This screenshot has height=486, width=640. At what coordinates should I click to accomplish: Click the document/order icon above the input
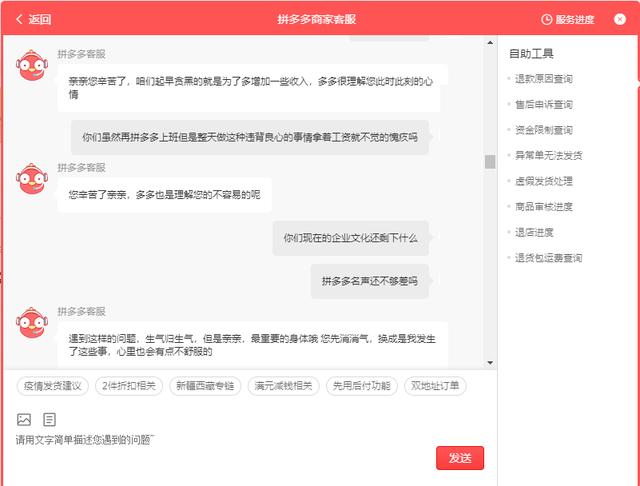coord(49,419)
